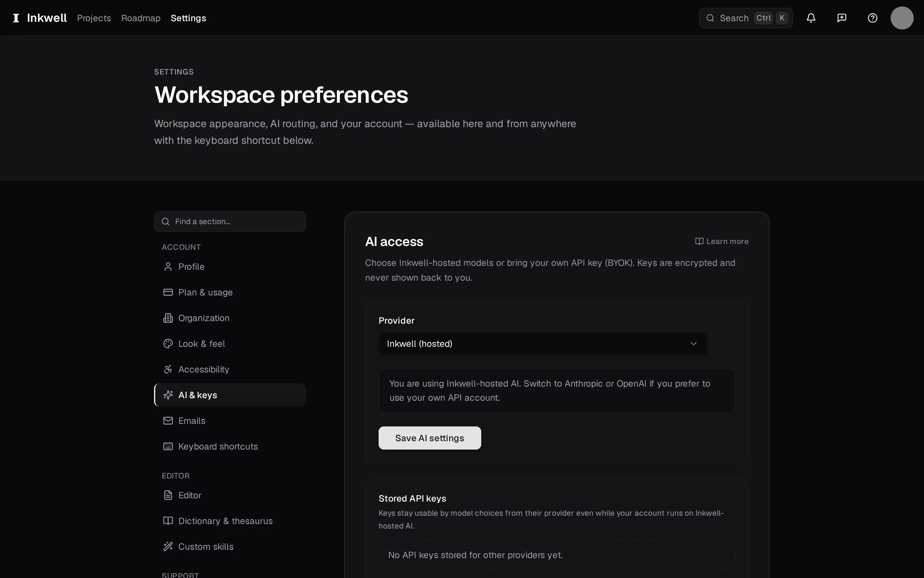Click the book icon beside Learn more

click(699, 241)
